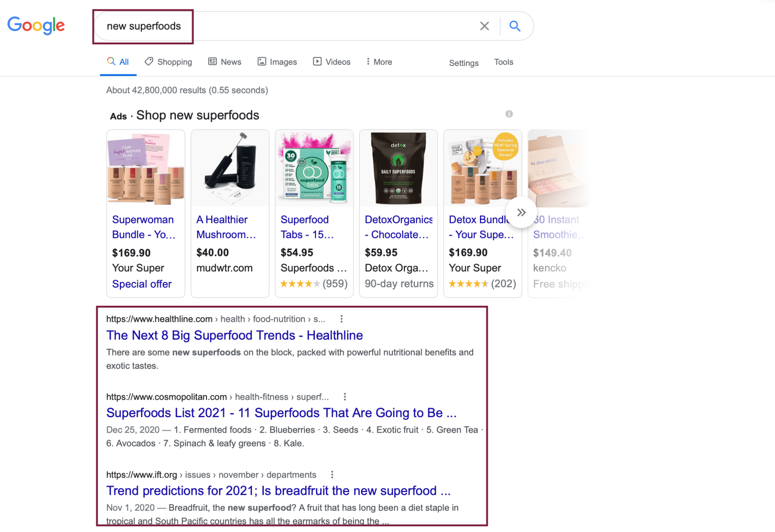Open The Next 8 Big Superfood Trends article
Screen dimensions: 775x532
(x=234, y=335)
